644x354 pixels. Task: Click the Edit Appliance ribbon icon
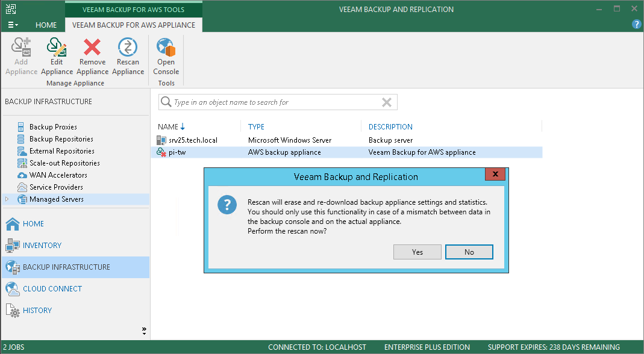[57, 47]
